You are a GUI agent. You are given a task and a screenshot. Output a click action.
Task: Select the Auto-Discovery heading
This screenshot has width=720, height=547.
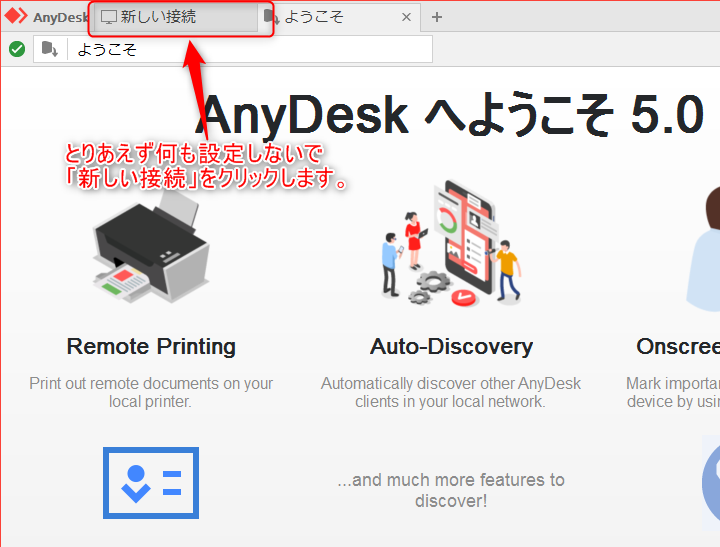point(451,346)
